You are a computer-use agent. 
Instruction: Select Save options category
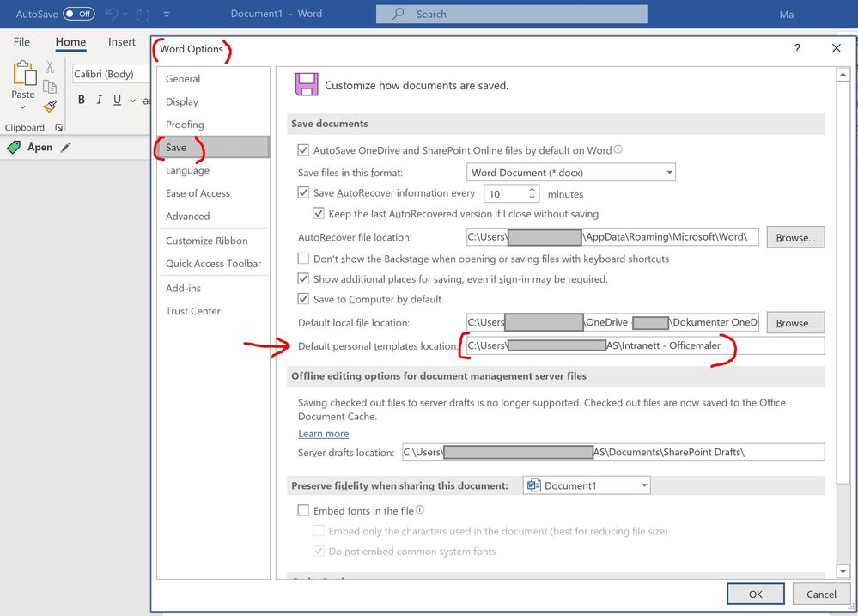coord(213,147)
